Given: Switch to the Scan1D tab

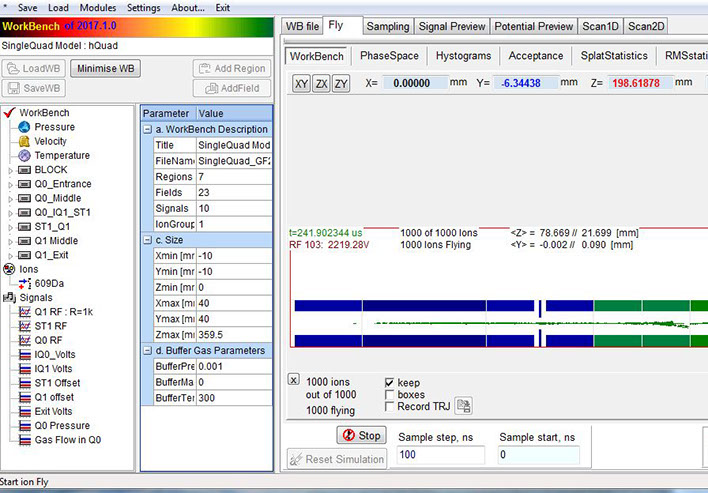Looking at the screenshot, I should (601, 25).
